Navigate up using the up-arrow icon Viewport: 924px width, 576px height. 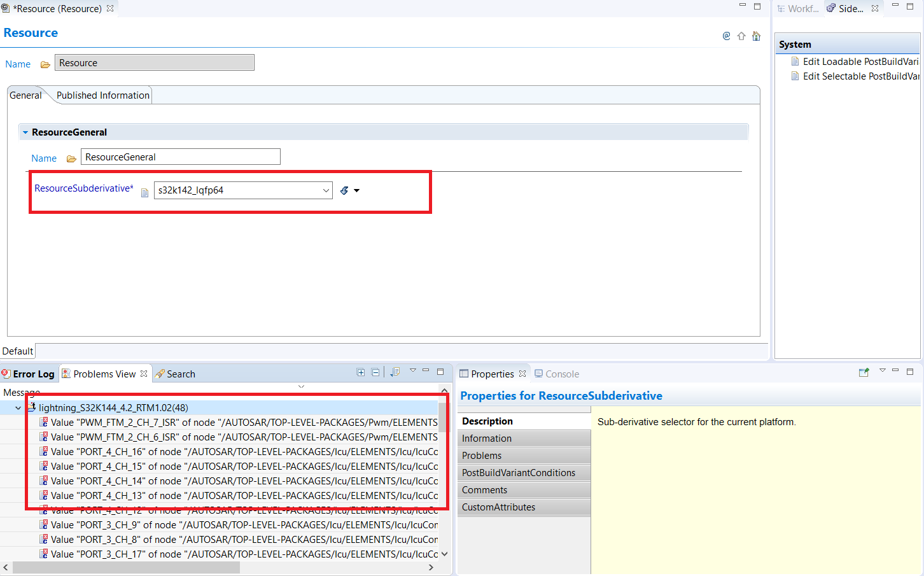tap(741, 36)
